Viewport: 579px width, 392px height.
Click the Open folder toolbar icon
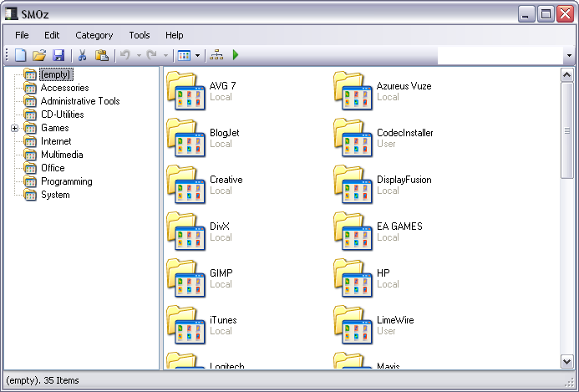(39, 55)
